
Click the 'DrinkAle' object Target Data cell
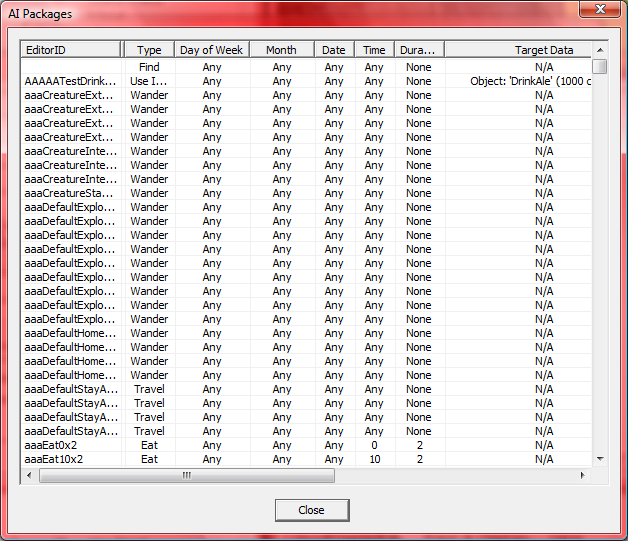click(x=530, y=81)
